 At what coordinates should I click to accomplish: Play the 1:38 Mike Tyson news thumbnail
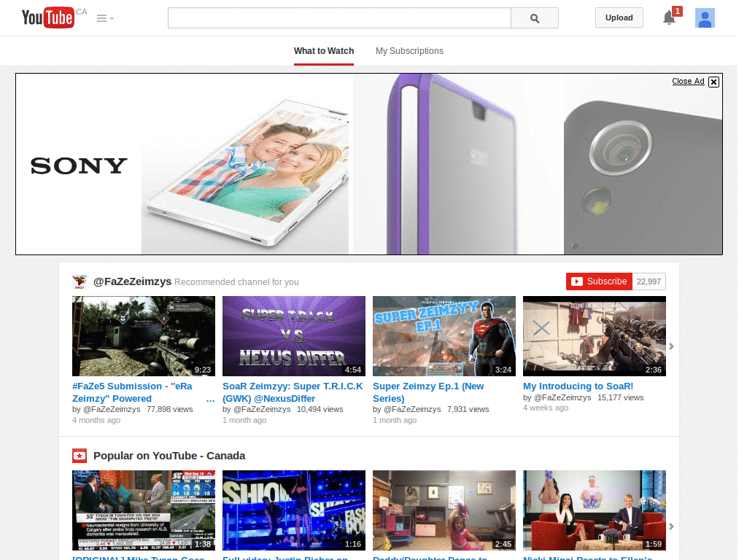(144, 510)
